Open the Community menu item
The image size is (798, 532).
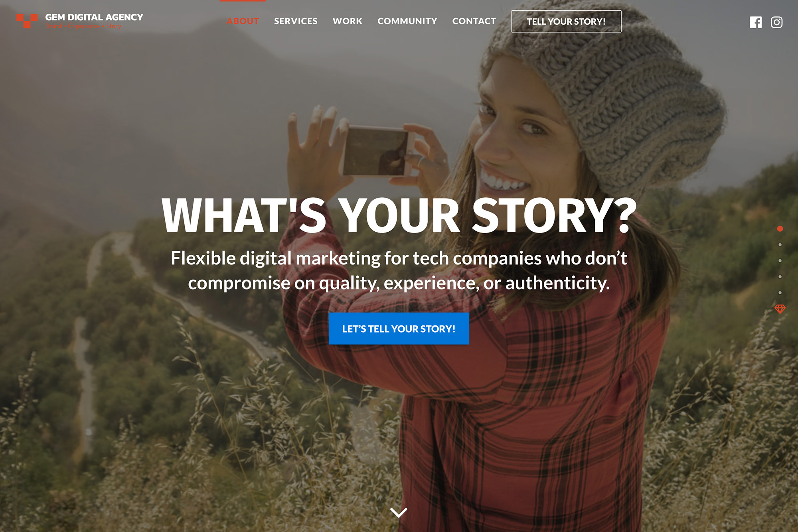pos(407,21)
